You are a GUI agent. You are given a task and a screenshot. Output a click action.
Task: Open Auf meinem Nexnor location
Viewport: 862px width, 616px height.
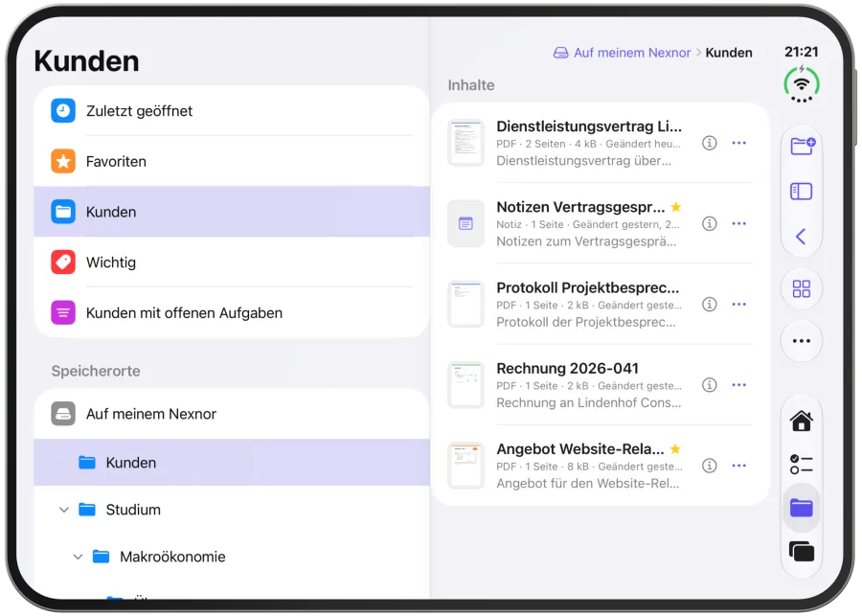tap(232, 414)
